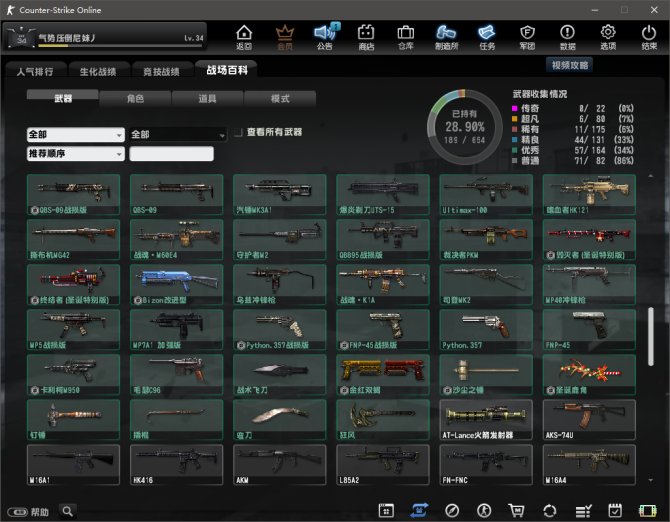Screen dimensions: 670x522
Task: Open the Bizon改进型 blue gun card
Action: point(176,284)
